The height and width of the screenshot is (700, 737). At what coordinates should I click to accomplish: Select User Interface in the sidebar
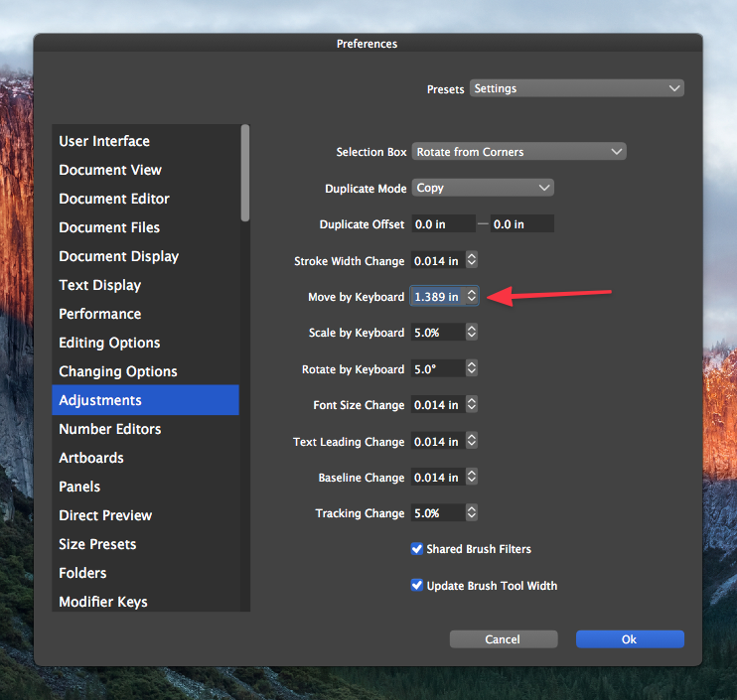click(104, 141)
